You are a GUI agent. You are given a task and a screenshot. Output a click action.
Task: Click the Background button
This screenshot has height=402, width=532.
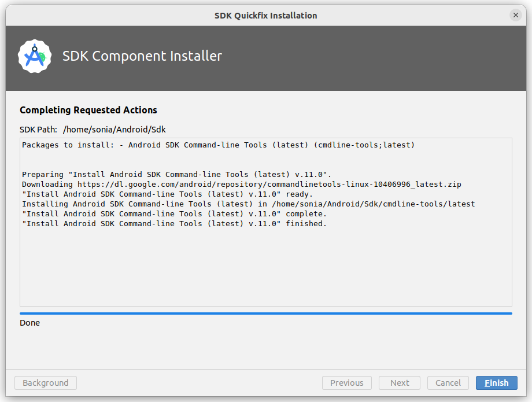(46, 383)
